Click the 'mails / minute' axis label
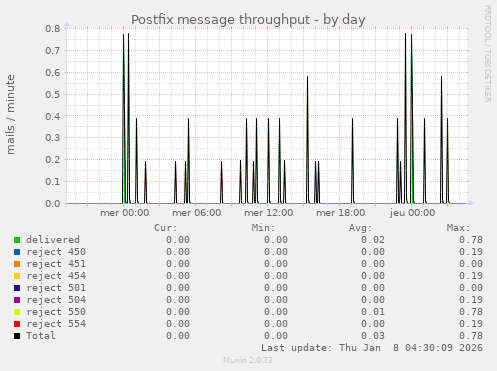Image resolution: width=497 pixels, height=371 pixels. 11,115
